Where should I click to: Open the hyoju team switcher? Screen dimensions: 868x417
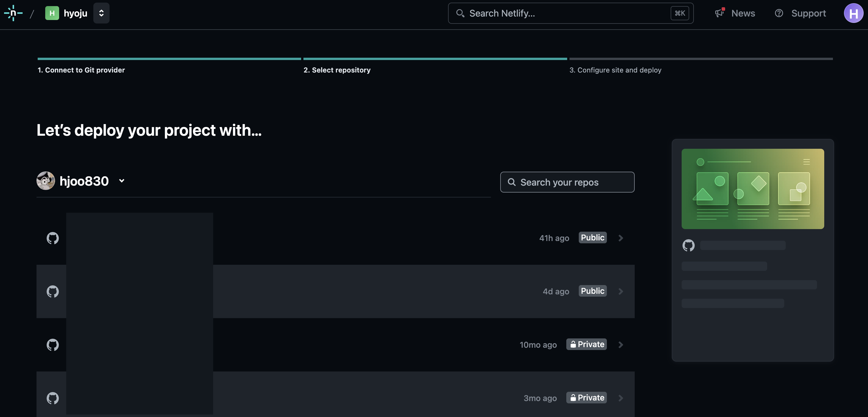pos(101,13)
